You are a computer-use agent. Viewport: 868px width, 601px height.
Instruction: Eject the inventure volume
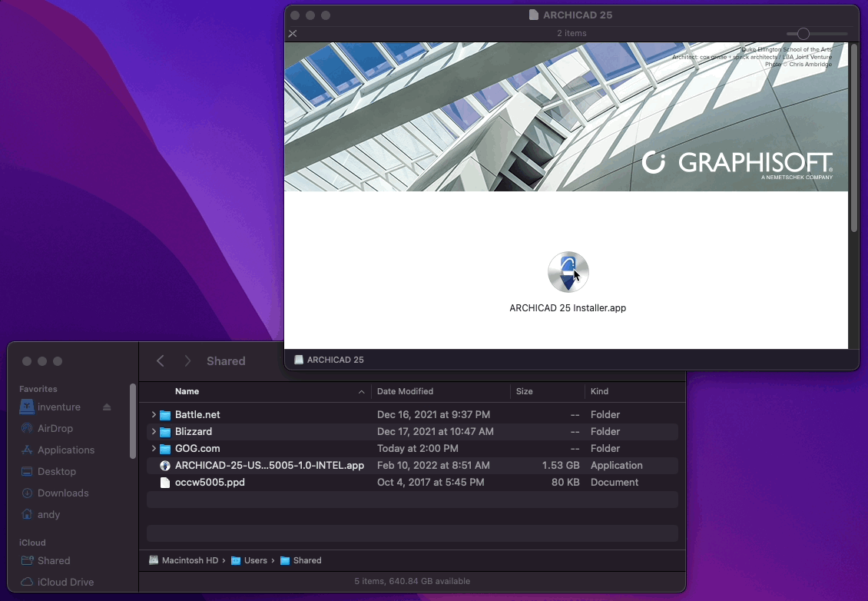tap(107, 407)
